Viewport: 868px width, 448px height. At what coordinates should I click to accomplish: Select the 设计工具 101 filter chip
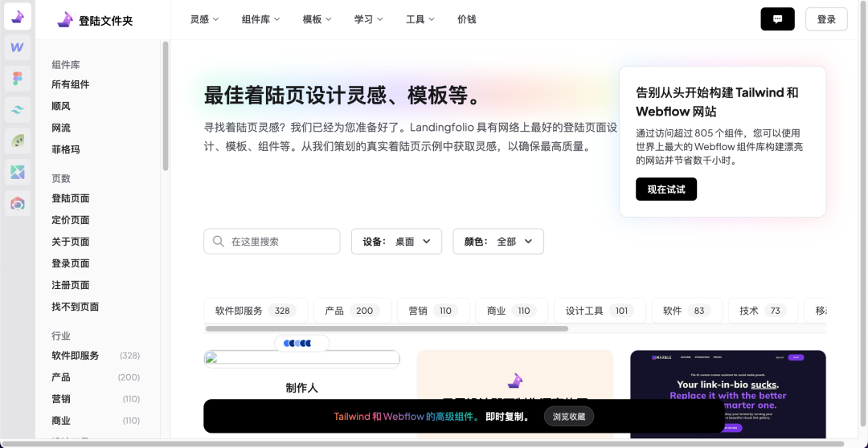pyautogui.click(x=600, y=310)
